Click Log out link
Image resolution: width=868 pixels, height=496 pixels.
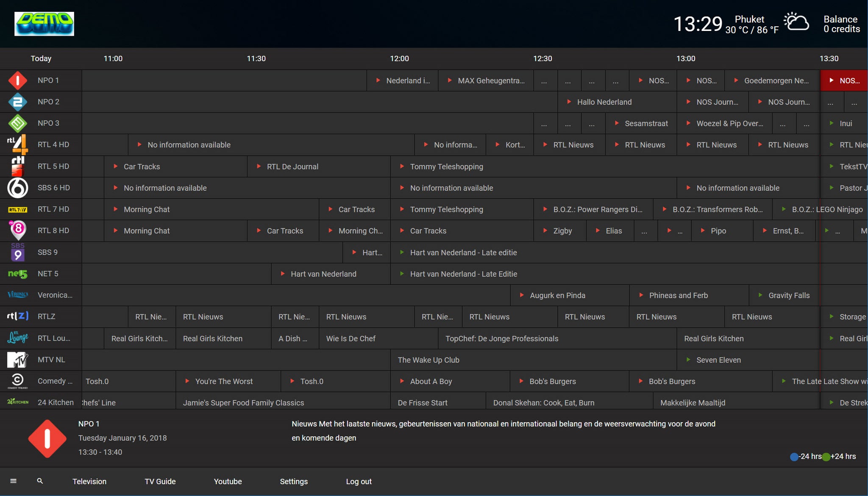[359, 482]
